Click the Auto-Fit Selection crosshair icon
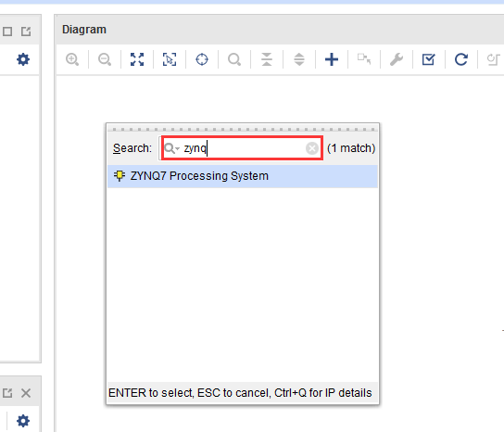Image resolution: width=504 pixels, height=432 pixels. 202,59
